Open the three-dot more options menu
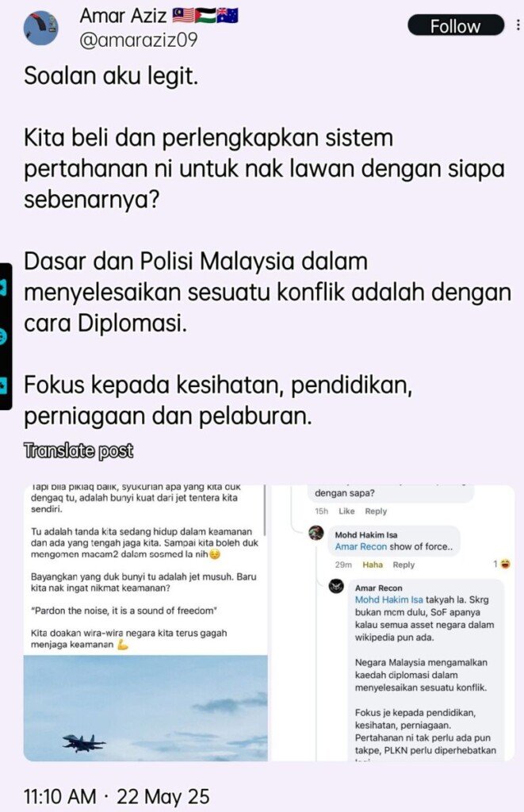Screen dimensions: 524x812 [x=518, y=25]
